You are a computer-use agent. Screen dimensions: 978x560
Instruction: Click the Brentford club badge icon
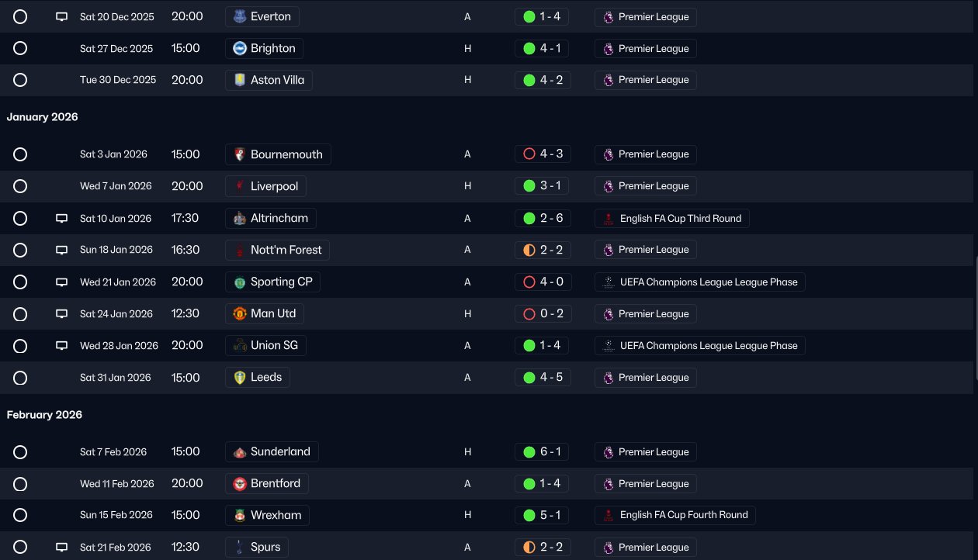click(240, 484)
